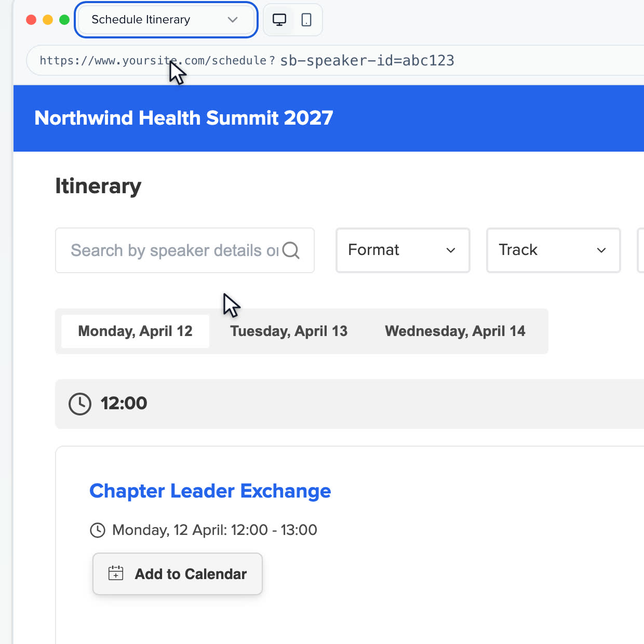644x644 pixels.
Task: Click the small clock icon beside session time
Action: pyautogui.click(x=98, y=530)
